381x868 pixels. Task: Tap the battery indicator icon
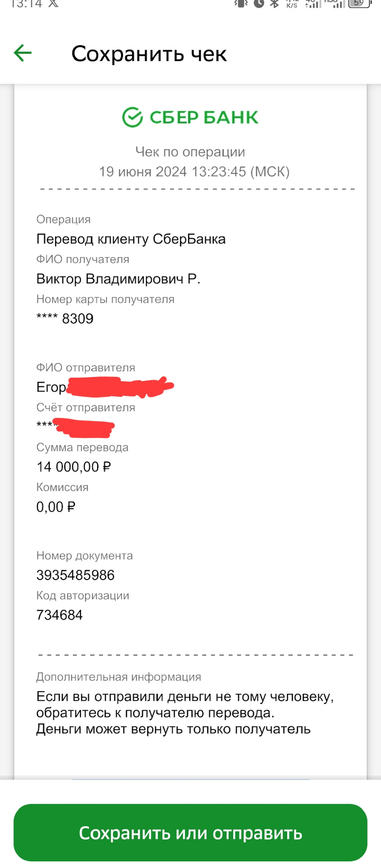pos(359,3)
